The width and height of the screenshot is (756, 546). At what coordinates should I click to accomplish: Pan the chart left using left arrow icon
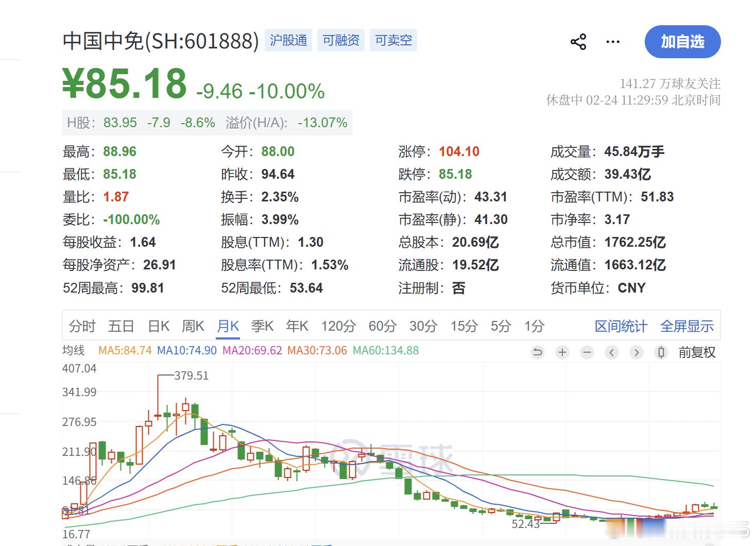(611, 352)
